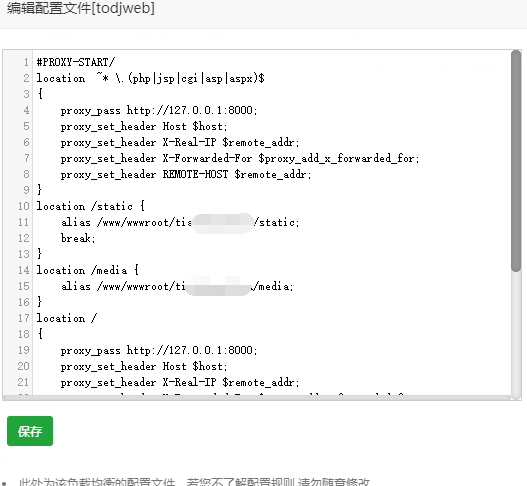The width and height of the screenshot is (527, 486).
Task: Click the location /media { line
Action: (87, 270)
